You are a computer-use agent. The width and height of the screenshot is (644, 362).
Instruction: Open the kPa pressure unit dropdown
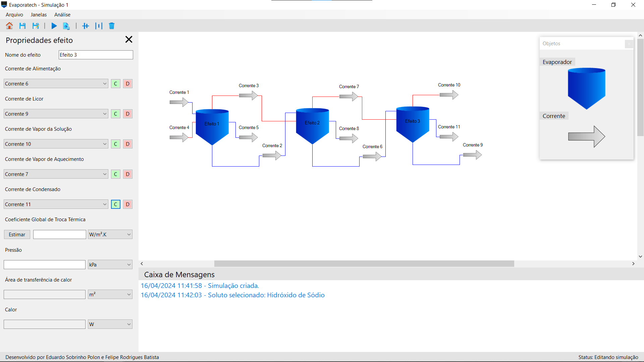[110, 264]
